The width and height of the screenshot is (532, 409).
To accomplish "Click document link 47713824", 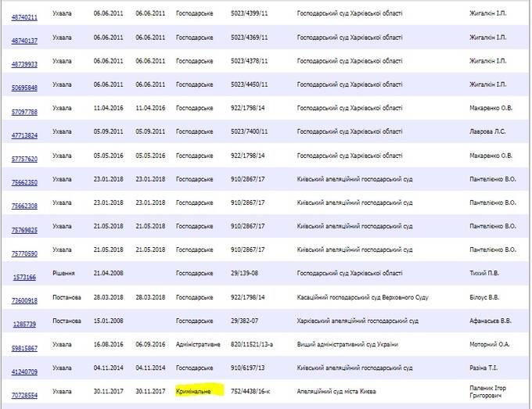I will (x=24, y=135).
